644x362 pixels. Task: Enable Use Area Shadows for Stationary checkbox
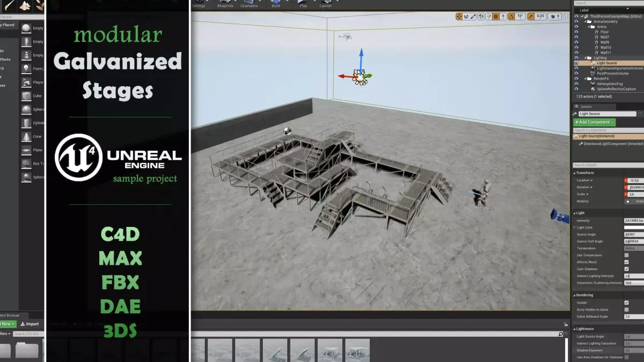tap(626, 357)
